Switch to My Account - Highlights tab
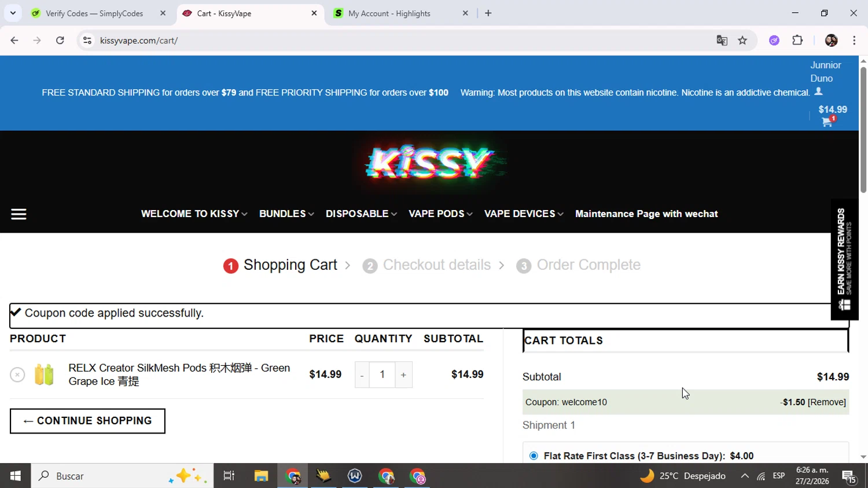This screenshot has width=868, height=488. [389, 13]
